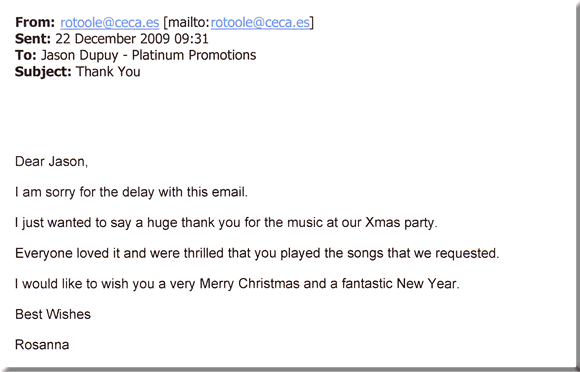Image resolution: width=580 pixels, height=372 pixels.
Task: Open the first rotoole@ceca.es sender link
Action: pyautogui.click(x=109, y=23)
